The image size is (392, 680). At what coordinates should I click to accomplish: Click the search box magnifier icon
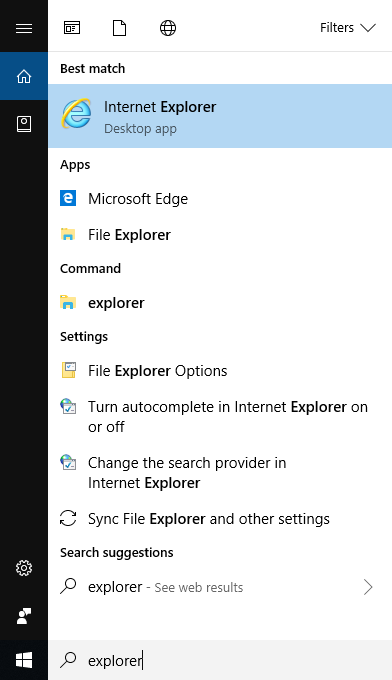[68, 660]
